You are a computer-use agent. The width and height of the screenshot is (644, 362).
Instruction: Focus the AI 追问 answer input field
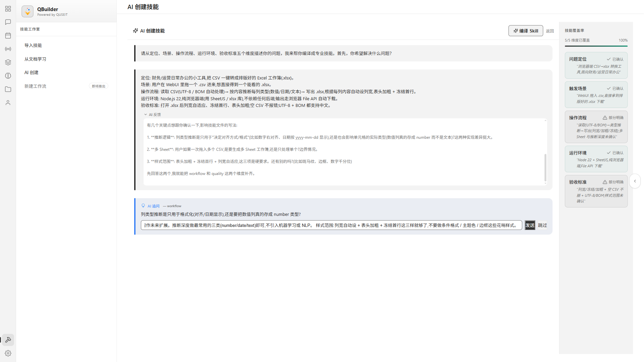[x=331, y=225]
